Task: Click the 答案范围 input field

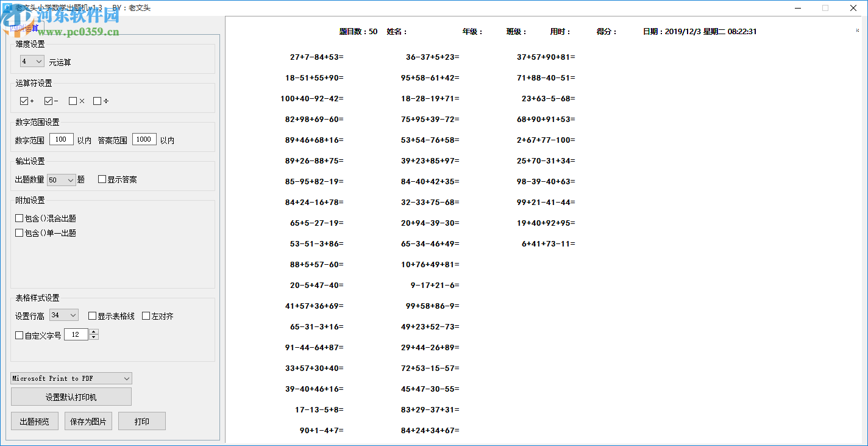Action: [144, 140]
